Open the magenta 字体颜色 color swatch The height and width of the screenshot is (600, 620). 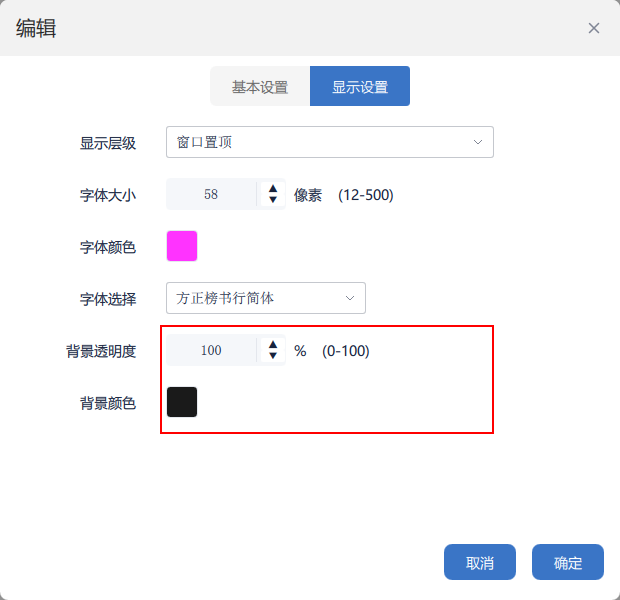(182, 246)
